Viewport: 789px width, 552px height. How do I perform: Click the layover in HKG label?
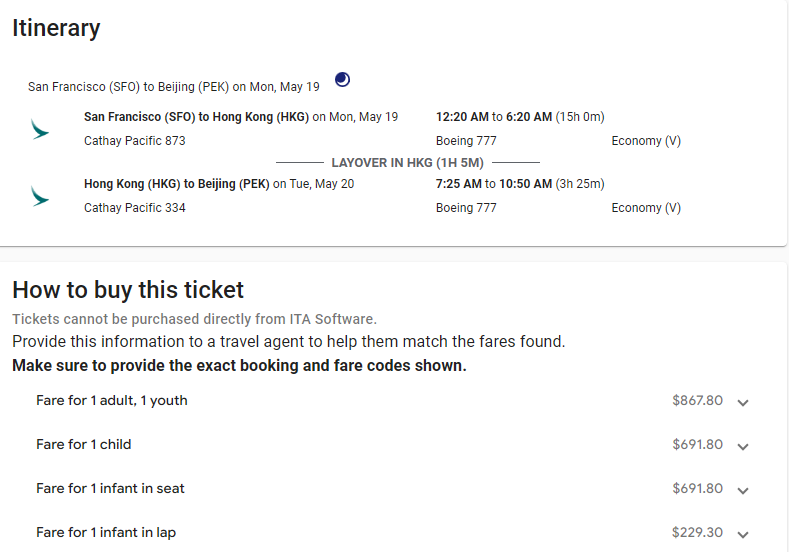[407, 162]
